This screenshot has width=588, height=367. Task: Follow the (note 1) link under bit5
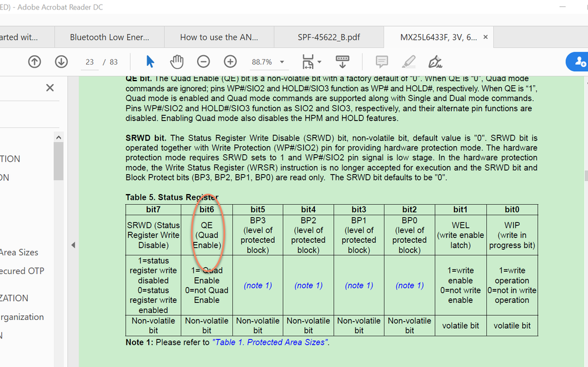(258, 286)
